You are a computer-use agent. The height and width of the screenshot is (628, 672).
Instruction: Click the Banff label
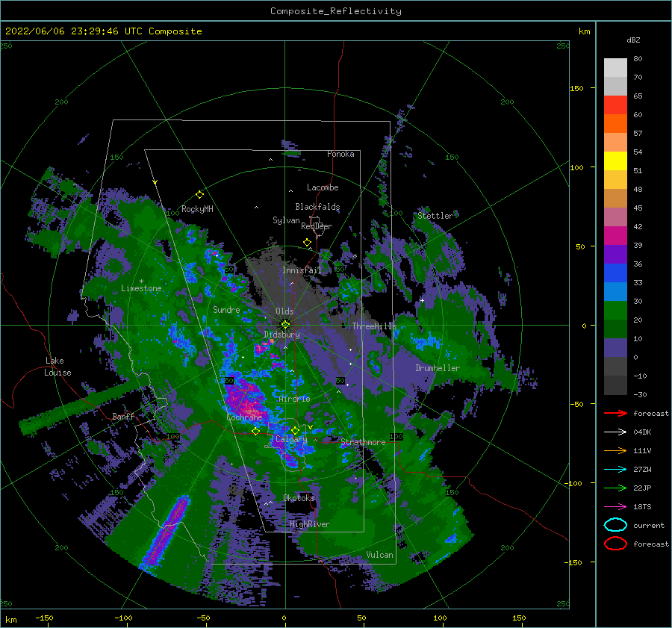[x=123, y=417]
